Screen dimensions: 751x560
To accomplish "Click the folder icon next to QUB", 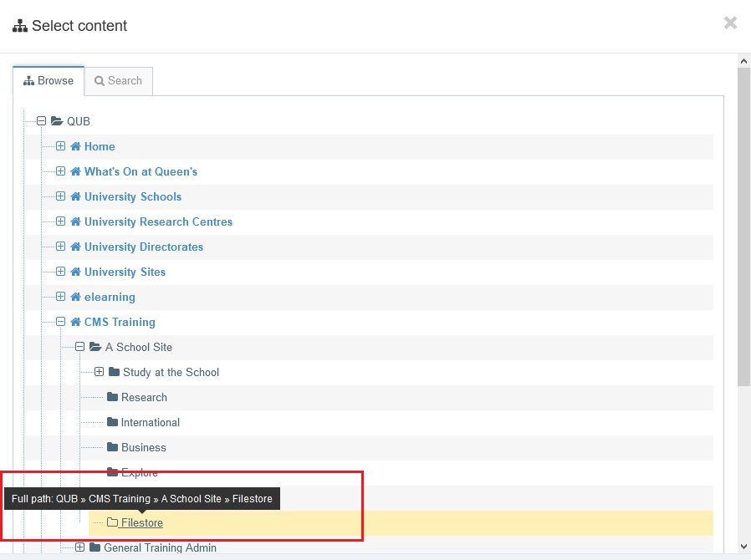I will pos(56,121).
